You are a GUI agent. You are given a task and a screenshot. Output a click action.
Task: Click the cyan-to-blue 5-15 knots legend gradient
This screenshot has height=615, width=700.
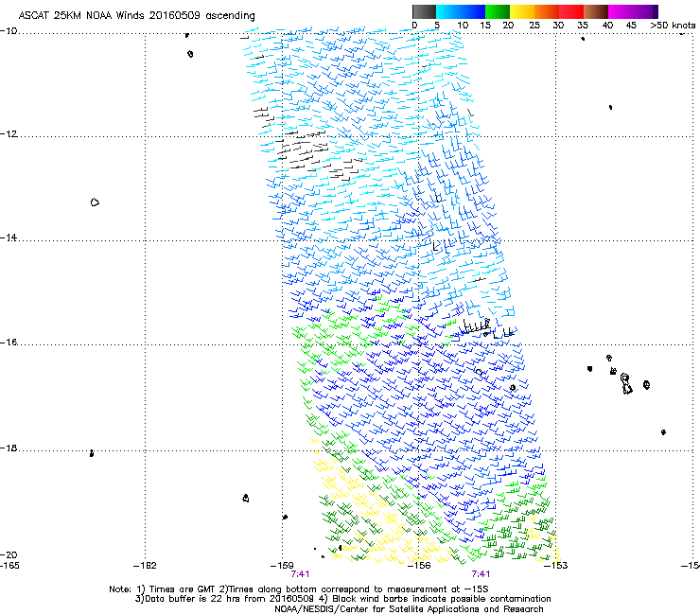[461, 11]
